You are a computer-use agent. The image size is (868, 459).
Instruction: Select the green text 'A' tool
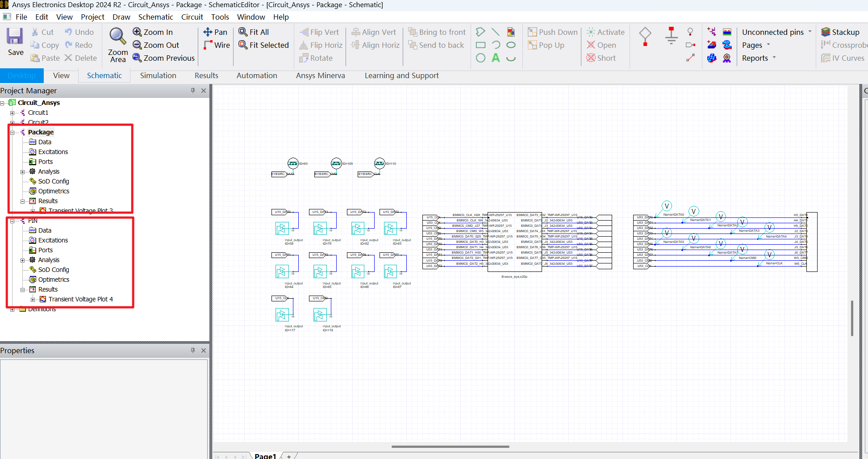[x=496, y=58]
